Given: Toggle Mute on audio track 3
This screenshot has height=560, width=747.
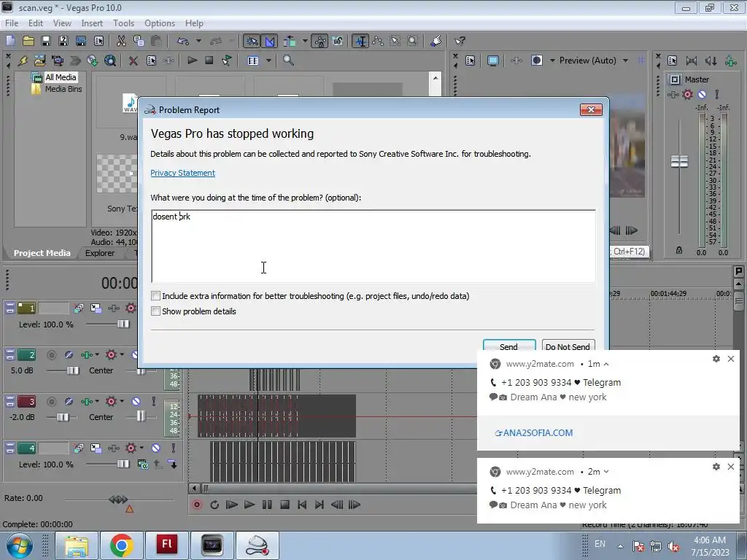Looking at the screenshot, I should [x=136, y=402].
